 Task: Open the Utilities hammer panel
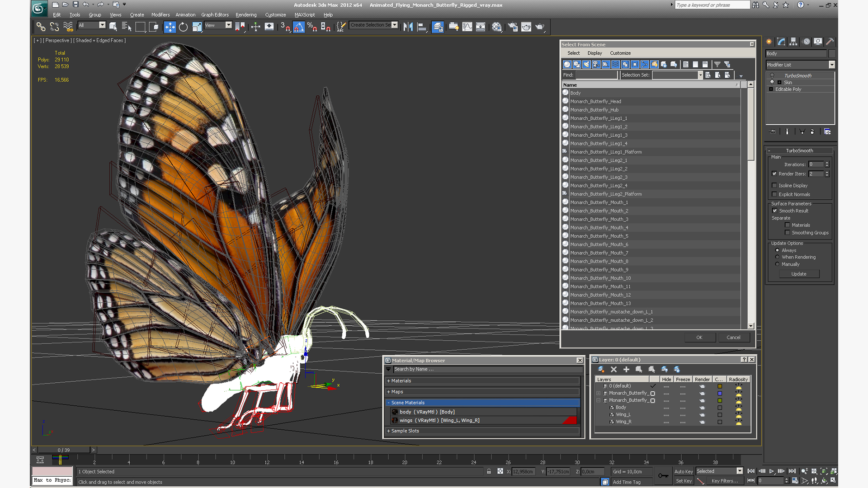(x=830, y=42)
